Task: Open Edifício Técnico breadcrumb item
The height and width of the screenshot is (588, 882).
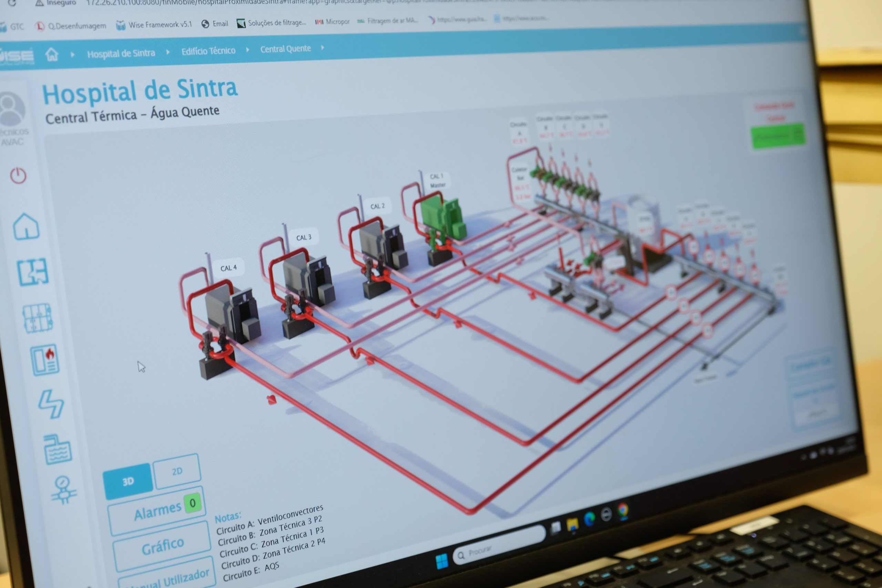Action: tap(208, 51)
